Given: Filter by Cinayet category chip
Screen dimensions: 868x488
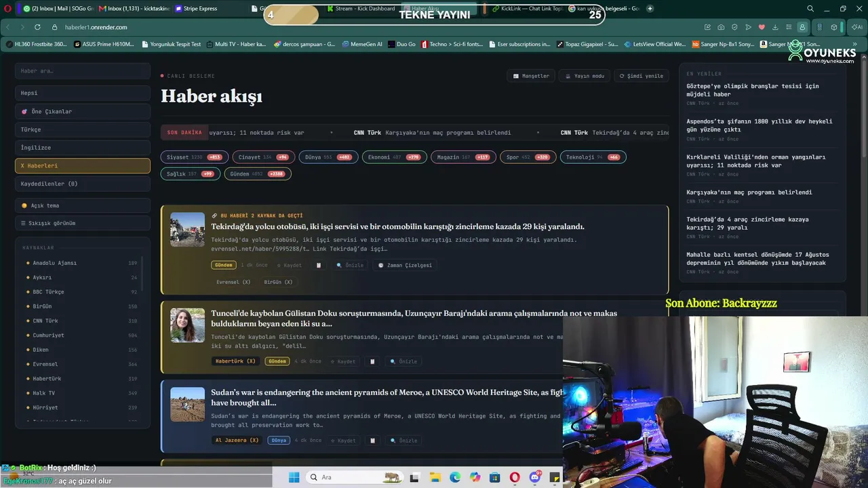Looking at the screenshot, I should [x=263, y=157].
